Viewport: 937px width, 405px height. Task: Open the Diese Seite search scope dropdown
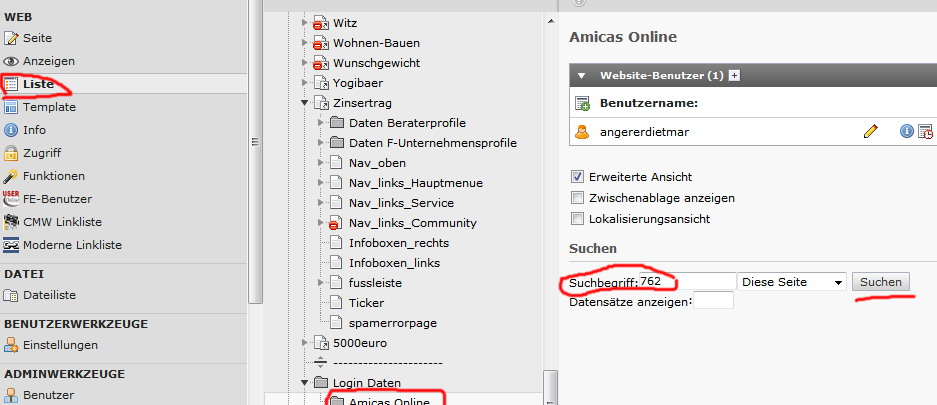pyautogui.click(x=792, y=282)
